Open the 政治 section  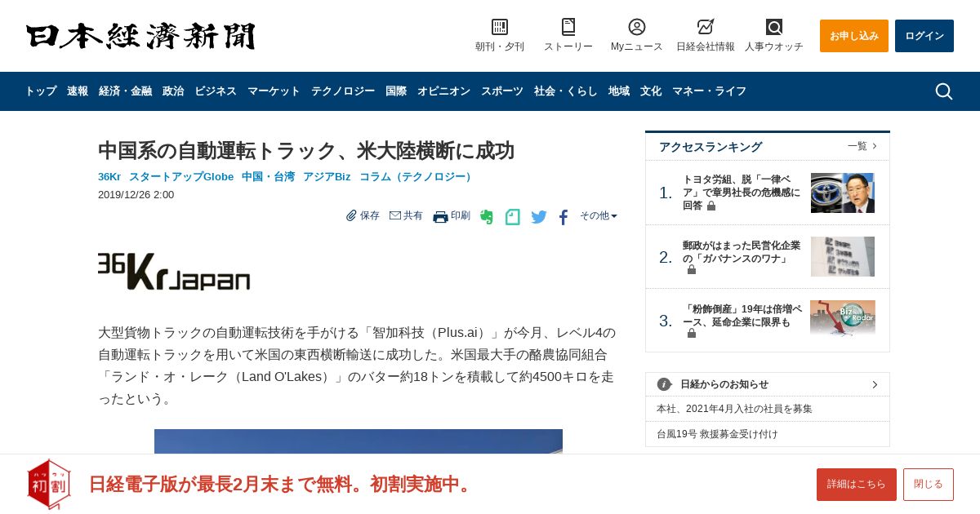pyautogui.click(x=173, y=91)
